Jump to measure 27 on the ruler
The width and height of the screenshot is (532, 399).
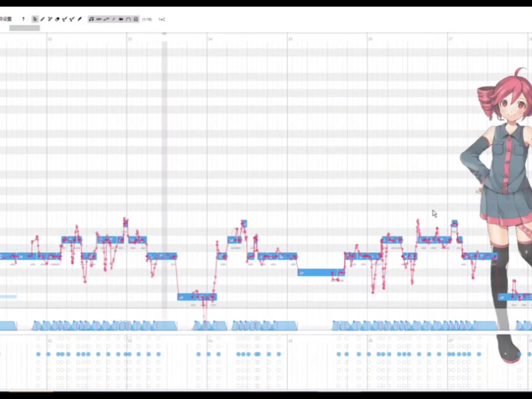pyautogui.click(x=451, y=39)
